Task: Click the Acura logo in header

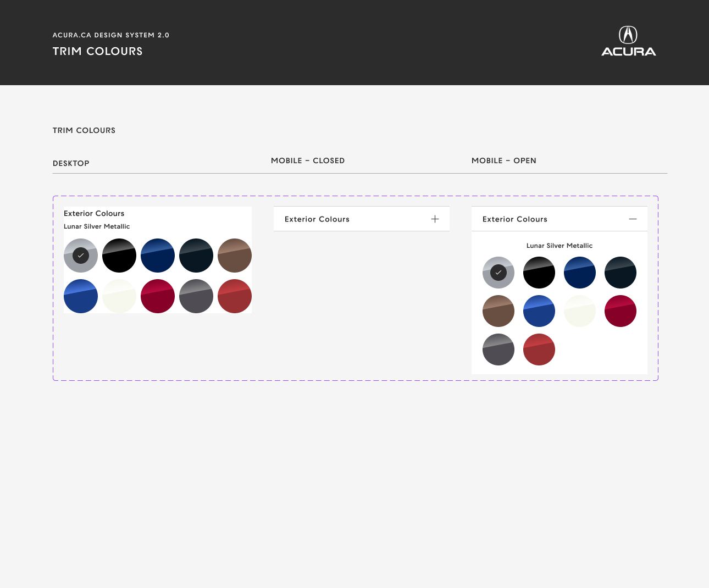Action: (628, 41)
